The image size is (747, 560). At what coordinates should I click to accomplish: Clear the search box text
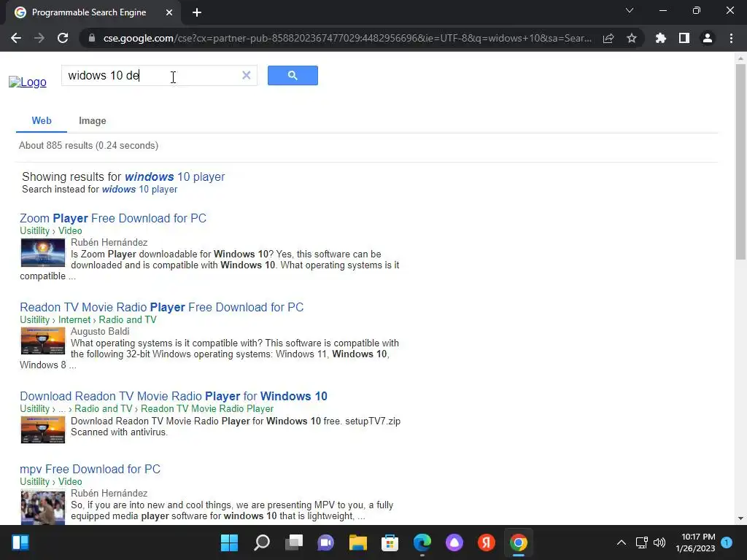247,75
